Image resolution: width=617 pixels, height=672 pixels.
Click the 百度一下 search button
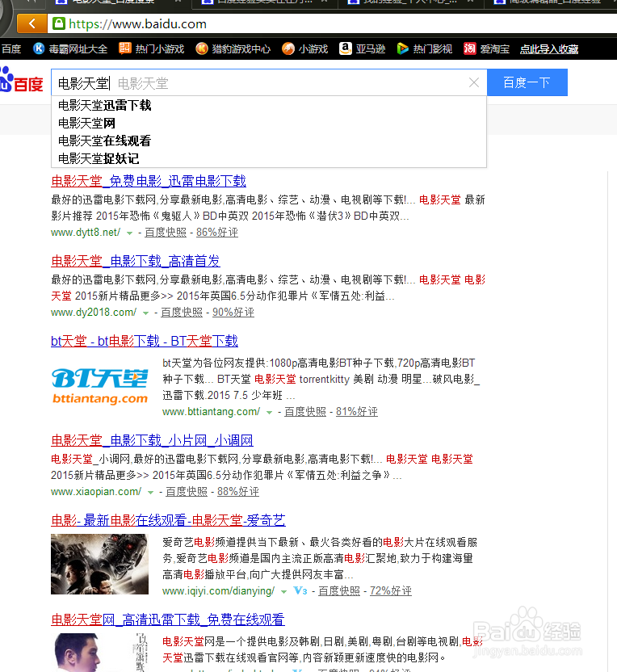(x=527, y=82)
